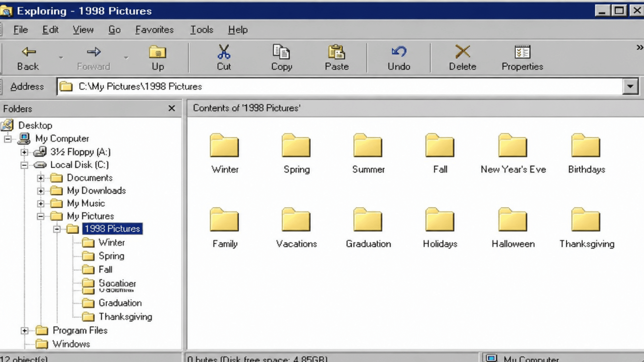The width and height of the screenshot is (644, 362).
Task: Click the Forward arrow button
Action: tap(93, 58)
